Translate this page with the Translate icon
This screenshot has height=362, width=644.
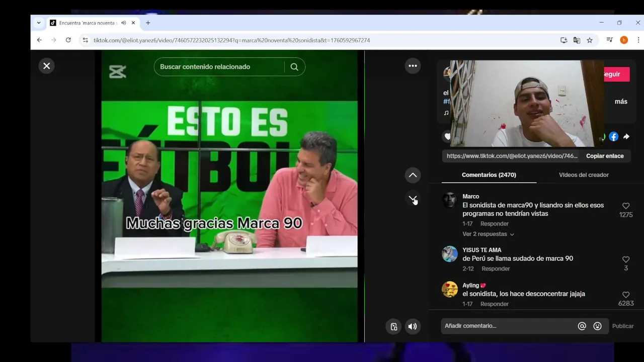pyautogui.click(x=577, y=40)
